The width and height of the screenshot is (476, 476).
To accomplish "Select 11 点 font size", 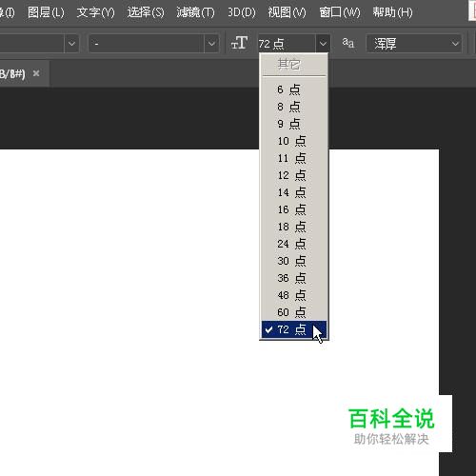I will pyautogui.click(x=294, y=158).
